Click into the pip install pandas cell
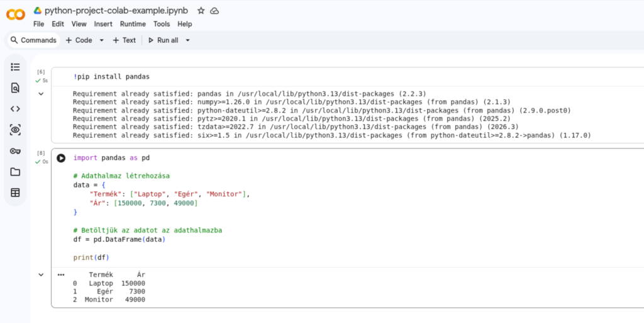This screenshot has width=644, height=323. (111, 76)
